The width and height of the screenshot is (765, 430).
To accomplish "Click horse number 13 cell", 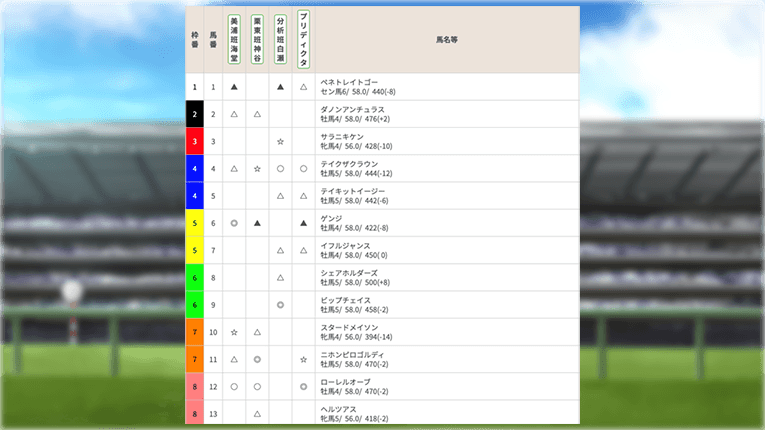I will tap(213, 414).
